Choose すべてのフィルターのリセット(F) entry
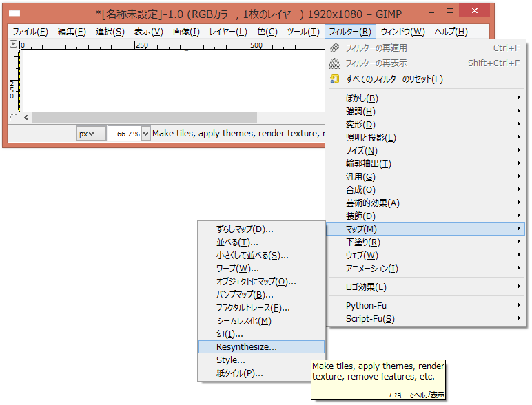The image size is (532, 405). 425,79
